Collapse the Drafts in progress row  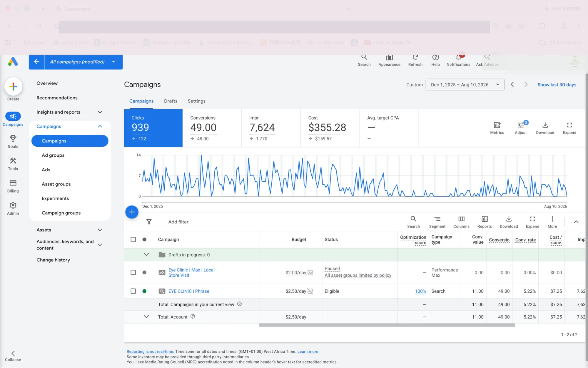click(x=146, y=255)
